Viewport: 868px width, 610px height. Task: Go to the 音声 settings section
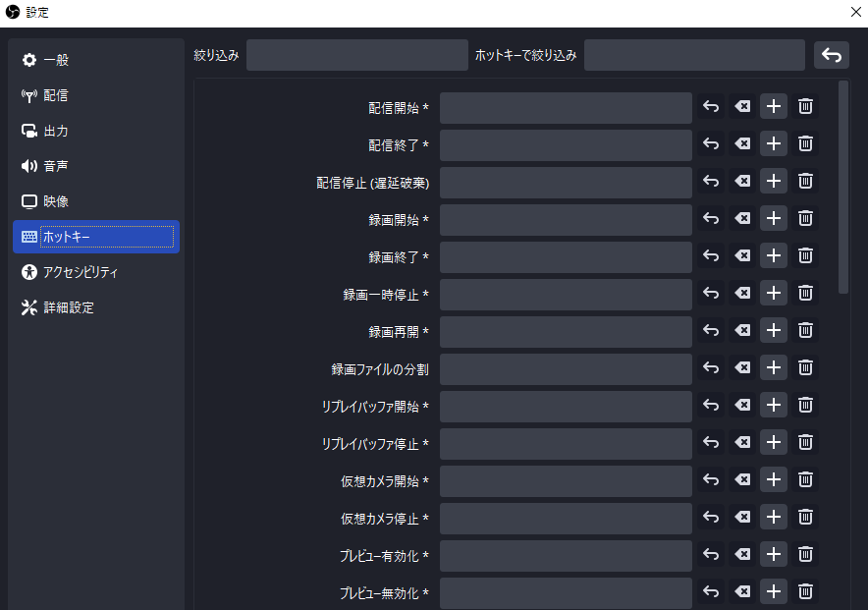click(56, 167)
